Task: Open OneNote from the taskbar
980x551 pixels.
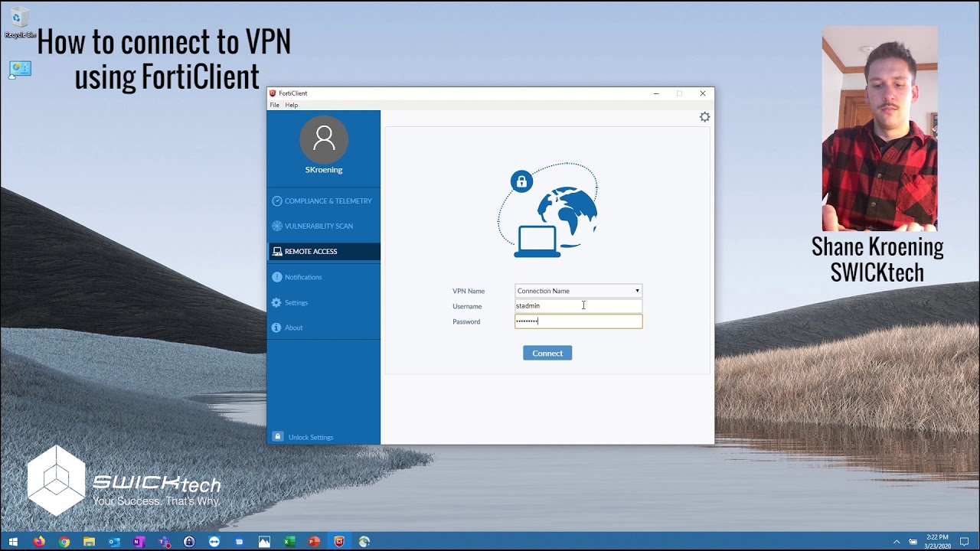Action: (x=139, y=542)
